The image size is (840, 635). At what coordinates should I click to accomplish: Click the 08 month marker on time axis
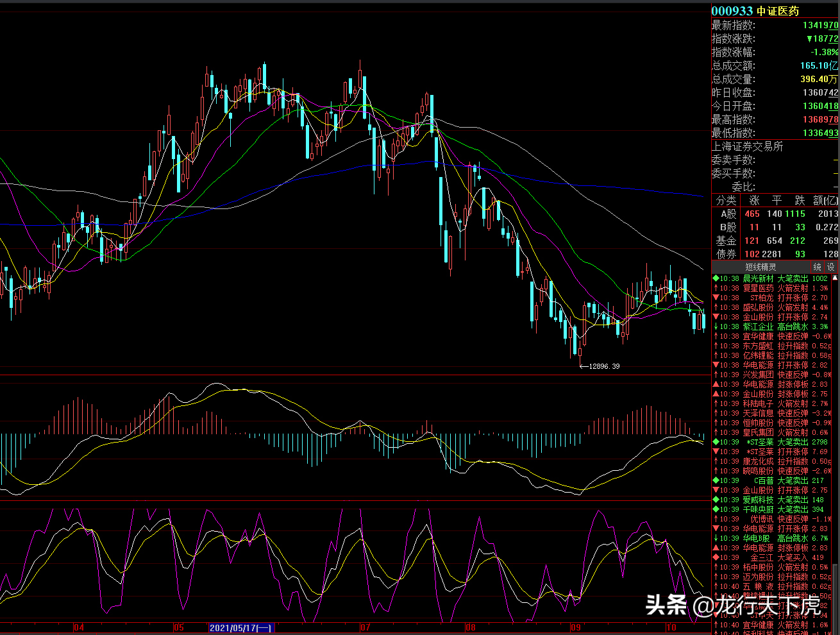(x=471, y=627)
